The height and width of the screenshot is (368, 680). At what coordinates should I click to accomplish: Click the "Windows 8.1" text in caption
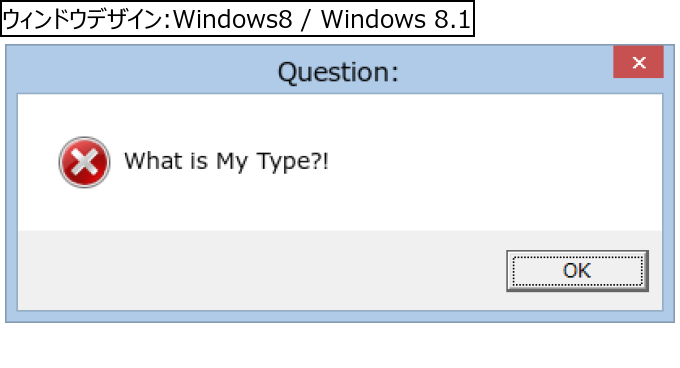[396, 20]
